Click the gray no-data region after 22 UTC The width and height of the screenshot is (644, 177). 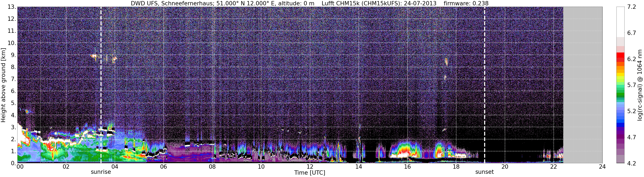583,85
